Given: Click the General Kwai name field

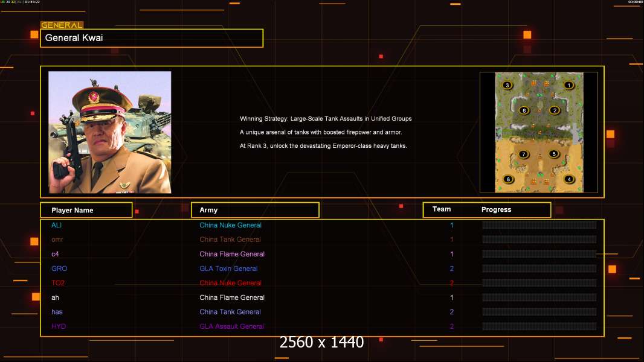Looking at the screenshot, I should coord(152,38).
